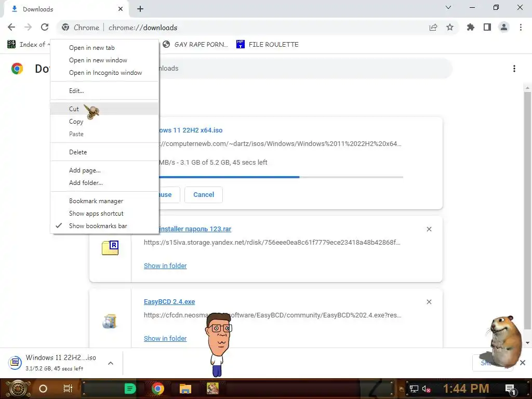Open the new tab plus button

(x=140, y=9)
